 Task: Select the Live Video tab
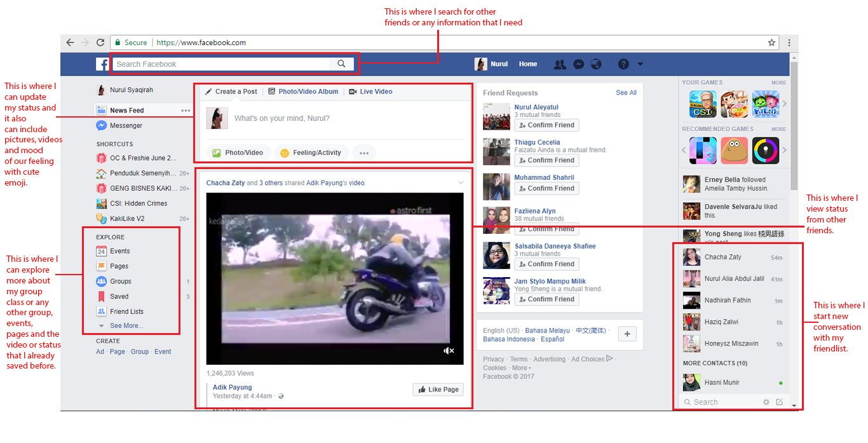[x=370, y=92]
